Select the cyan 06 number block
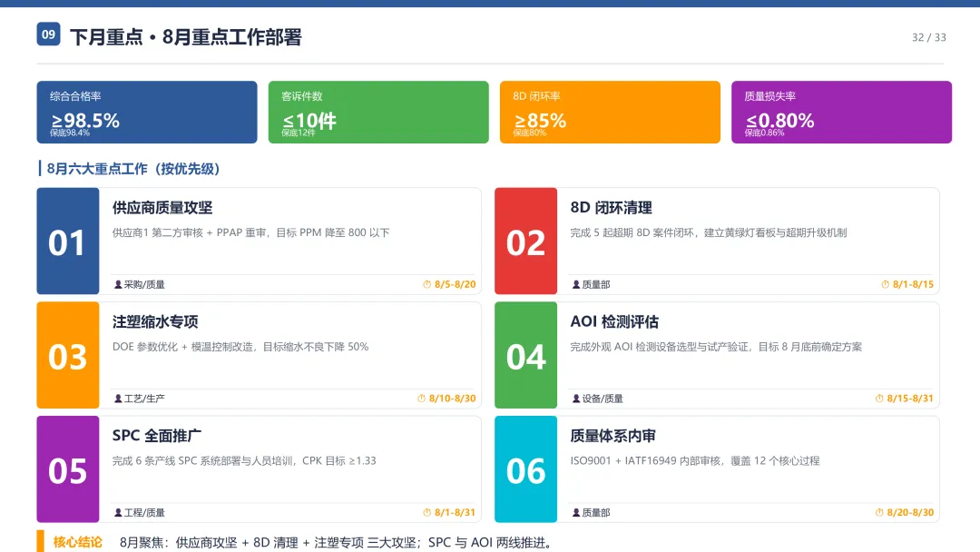The height and width of the screenshot is (552, 980). pos(525,469)
